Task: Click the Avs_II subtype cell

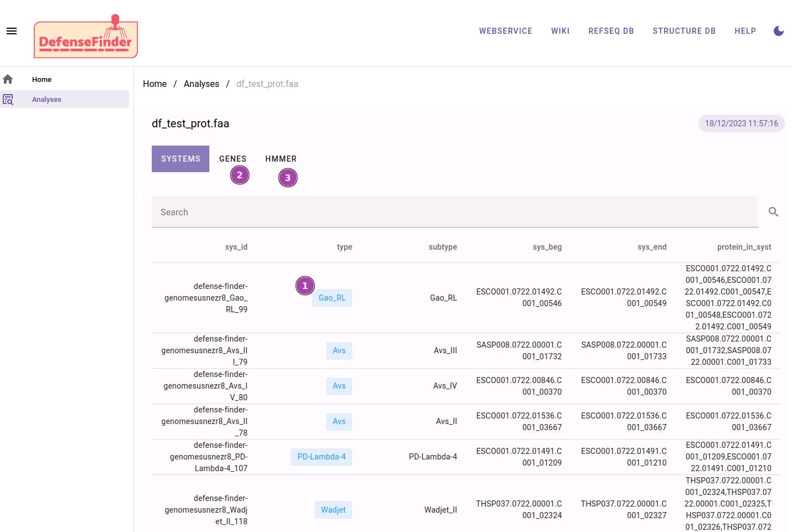Action: (x=446, y=421)
